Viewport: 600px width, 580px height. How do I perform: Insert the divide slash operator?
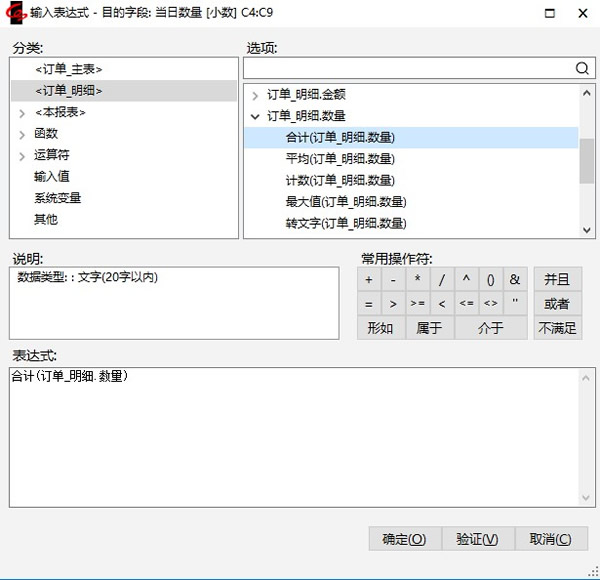tap(442, 280)
